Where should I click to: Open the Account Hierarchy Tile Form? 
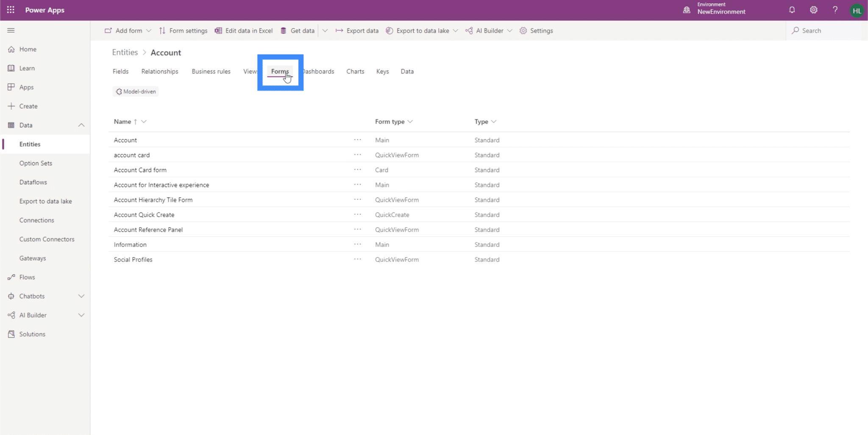[153, 199]
